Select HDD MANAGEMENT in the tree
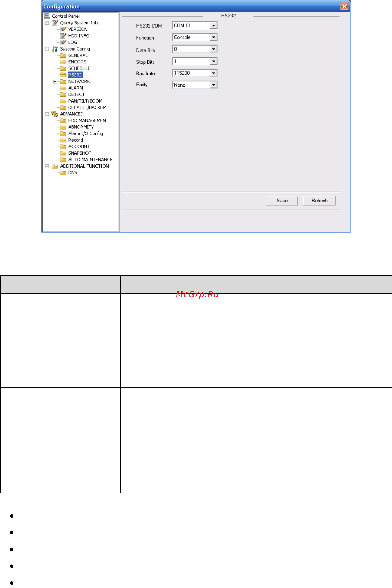 (88, 120)
